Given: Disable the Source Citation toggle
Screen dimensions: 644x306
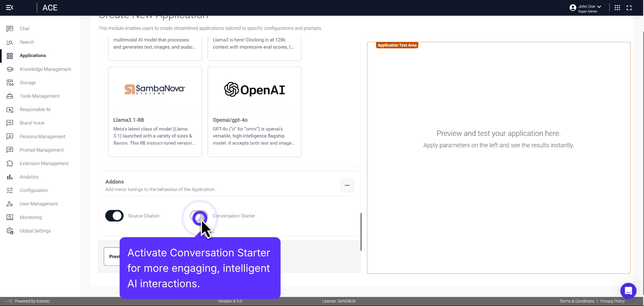Looking at the screenshot, I should tap(114, 216).
